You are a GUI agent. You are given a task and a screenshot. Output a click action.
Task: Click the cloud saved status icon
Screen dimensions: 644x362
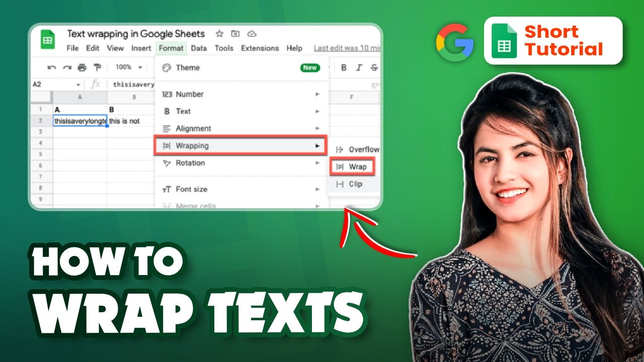pos(252,34)
